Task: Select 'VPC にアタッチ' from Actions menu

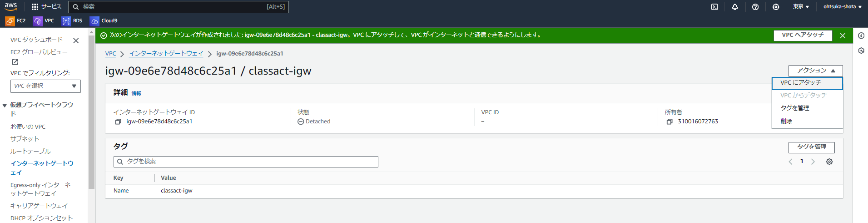Action: [x=807, y=83]
